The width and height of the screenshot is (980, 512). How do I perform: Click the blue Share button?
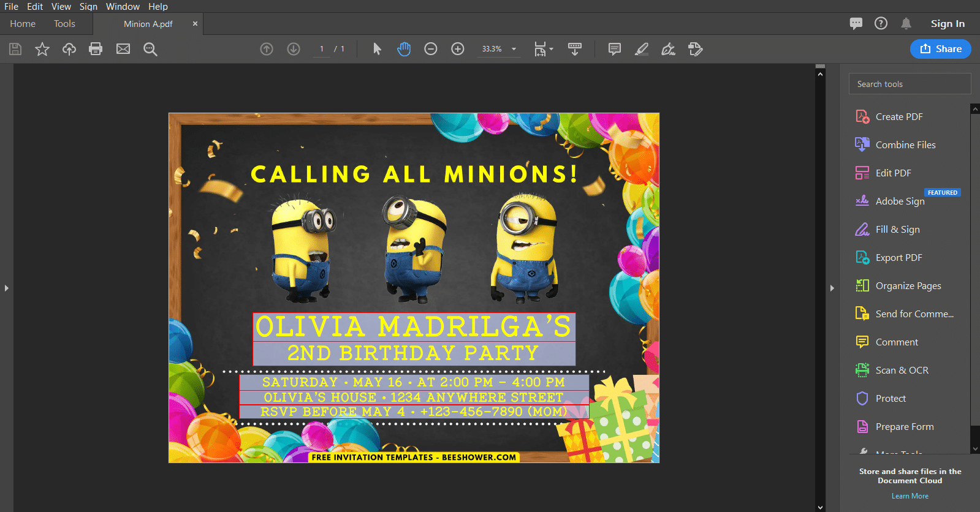tap(940, 49)
